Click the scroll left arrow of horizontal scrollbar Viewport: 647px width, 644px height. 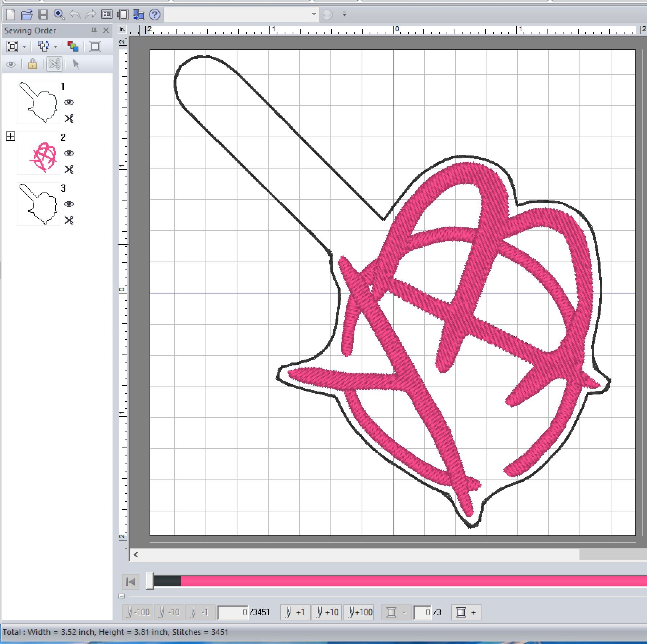click(136, 555)
